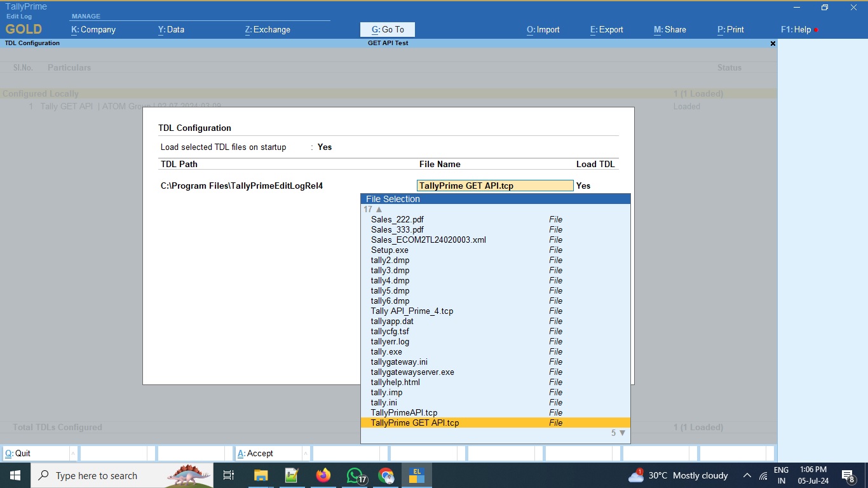Viewport: 868px width, 488px height.
Task: Pick tally3.dmp in the list
Action: (496, 270)
